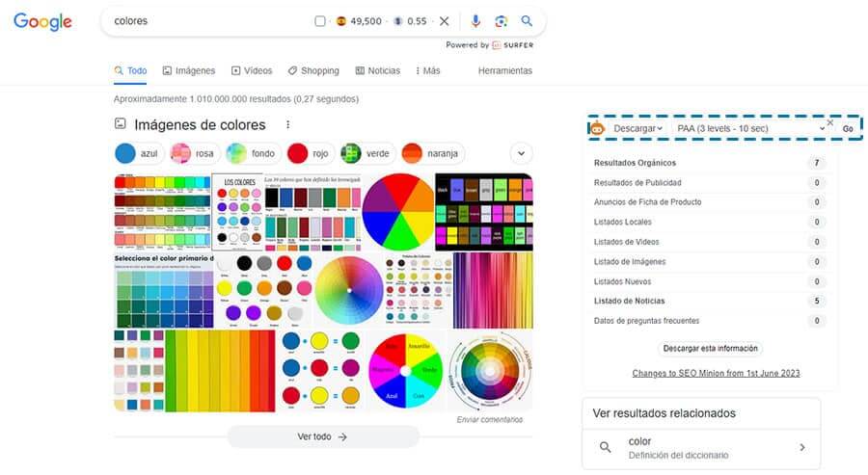Open the six-segment color wheel thumbnail
The height and width of the screenshot is (475, 868).
[x=397, y=212]
